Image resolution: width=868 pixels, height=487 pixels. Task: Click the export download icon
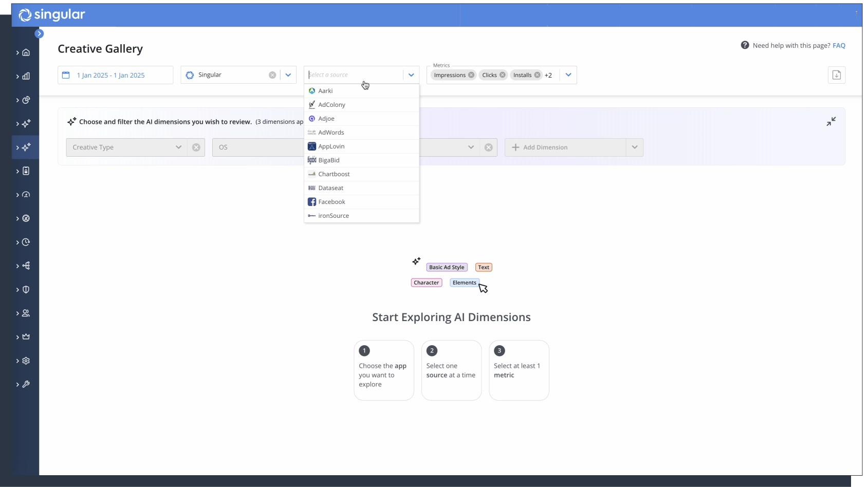[x=837, y=75]
